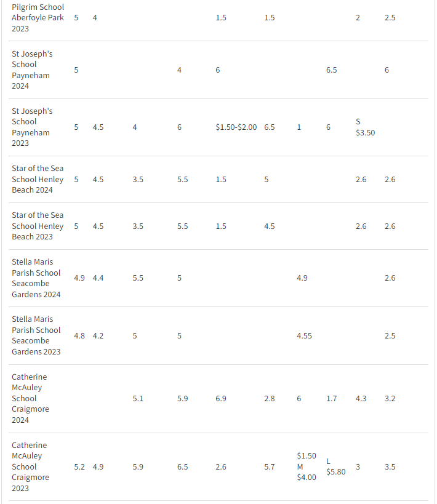Click the L $5.80 cell
The height and width of the screenshot is (504, 437).
335,466
